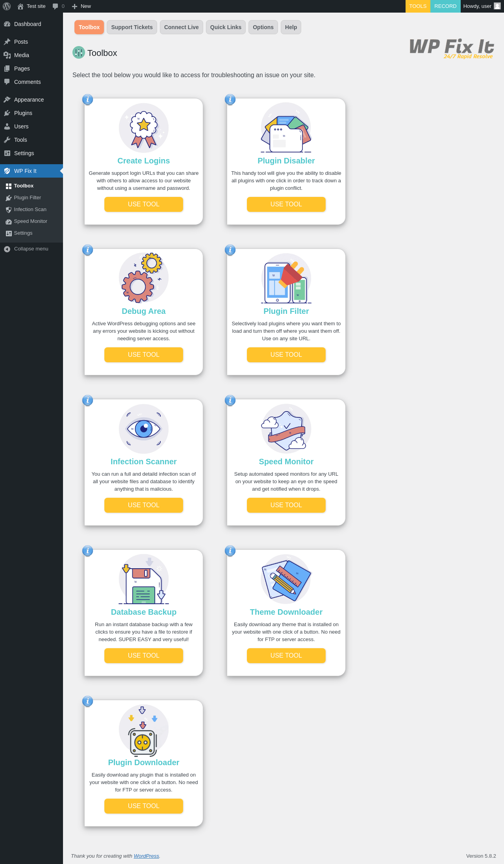Open Dashboard in the sidebar
The image size is (504, 864).
coord(31,24)
